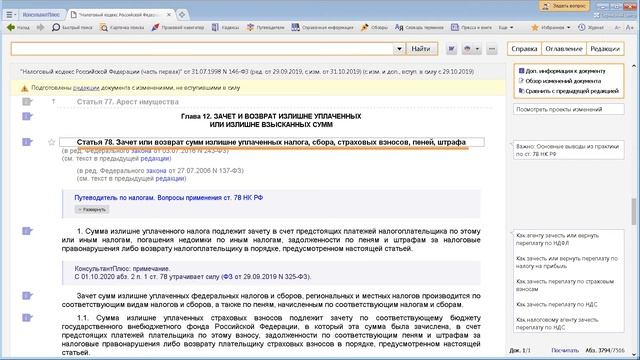Viewport: 640px width, 360px height.
Task: Expand the search field history dropdown
Action: point(399,49)
